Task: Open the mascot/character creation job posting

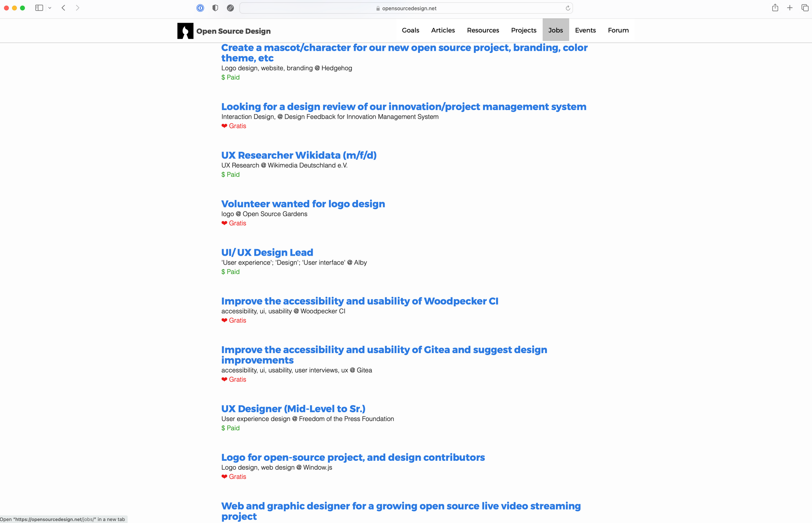Action: click(404, 53)
